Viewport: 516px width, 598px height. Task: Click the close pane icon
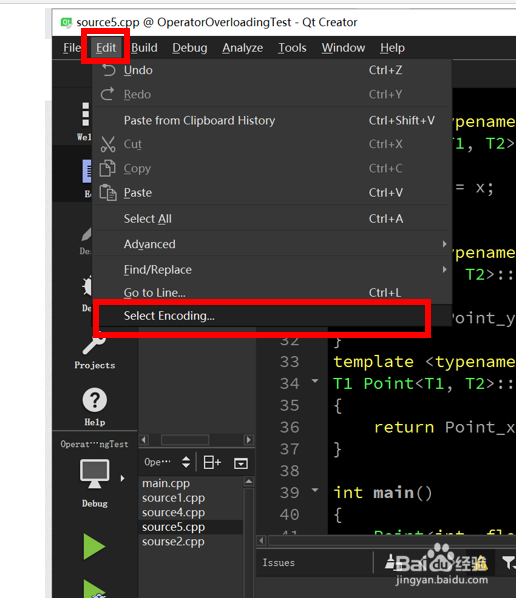[241, 463]
